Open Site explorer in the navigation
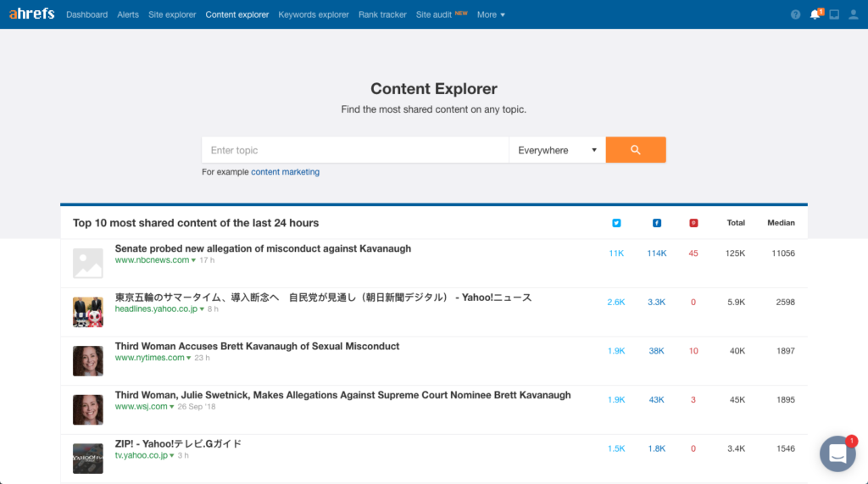The height and width of the screenshot is (484, 868). pyautogui.click(x=172, y=15)
